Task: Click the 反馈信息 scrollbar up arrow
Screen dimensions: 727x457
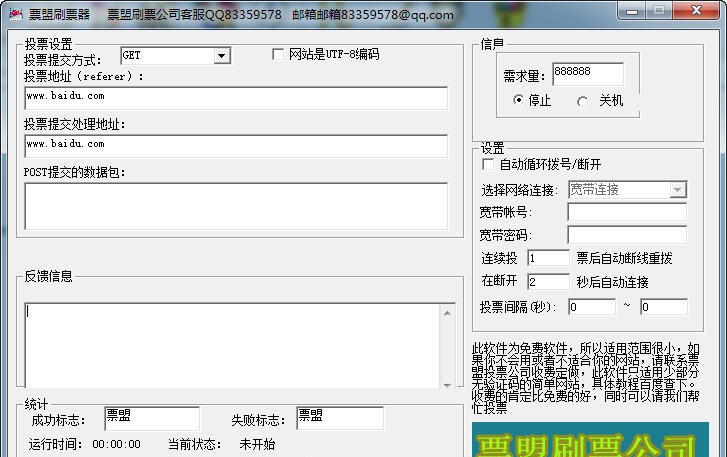Action: coord(447,313)
